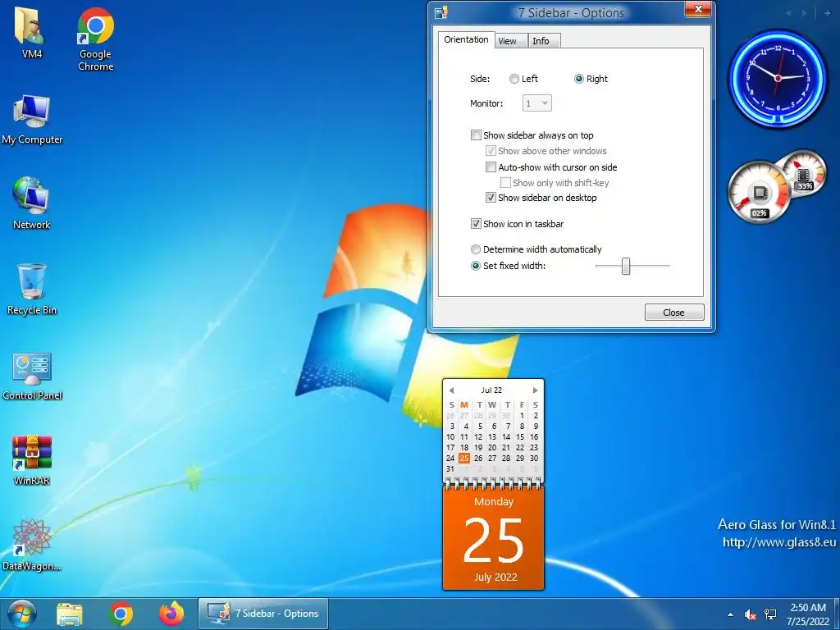Switch to the Orientation tab

tap(466, 39)
